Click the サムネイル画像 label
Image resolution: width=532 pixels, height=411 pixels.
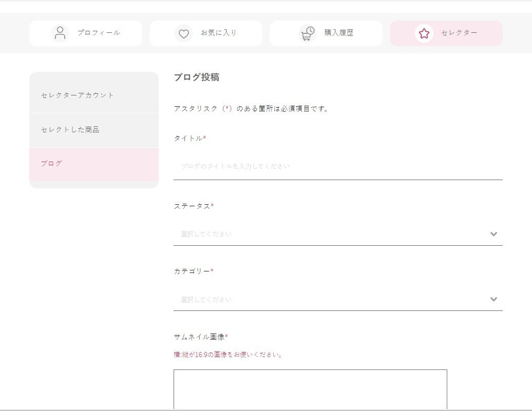[200, 337]
